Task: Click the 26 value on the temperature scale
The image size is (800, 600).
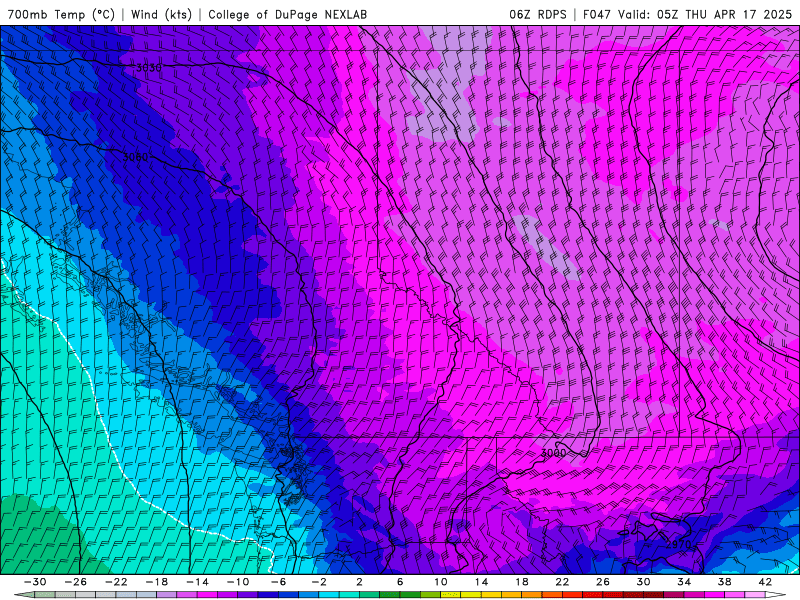Action: 603,582
